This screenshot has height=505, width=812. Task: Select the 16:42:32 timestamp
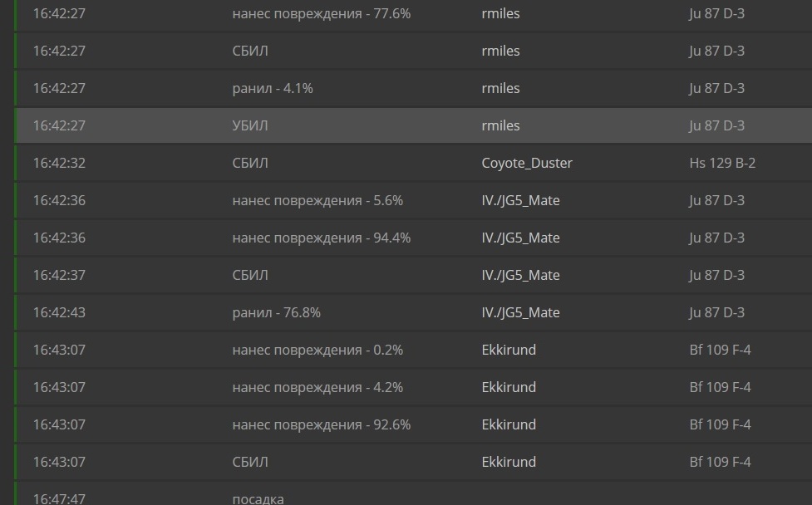pos(59,163)
